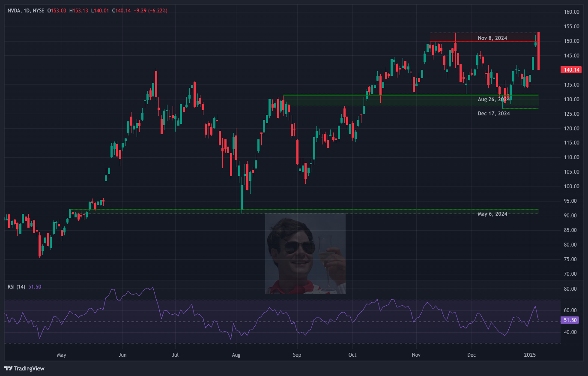588x376 pixels.
Task: Click the 130.00 price axis label
Action: pyautogui.click(x=571, y=99)
